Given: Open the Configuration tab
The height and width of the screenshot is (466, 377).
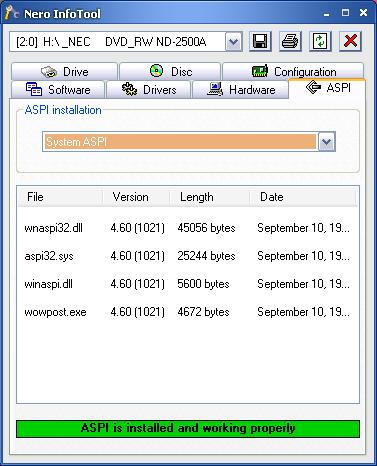Looking at the screenshot, I should pos(293,71).
